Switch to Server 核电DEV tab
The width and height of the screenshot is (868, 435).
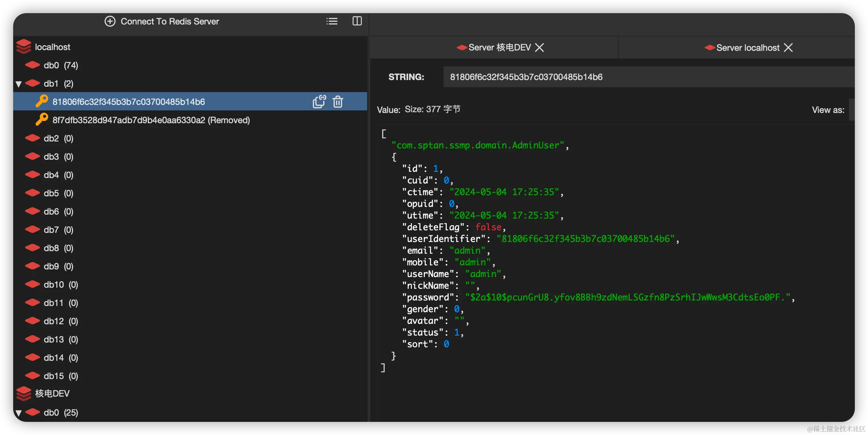point(499,48)
